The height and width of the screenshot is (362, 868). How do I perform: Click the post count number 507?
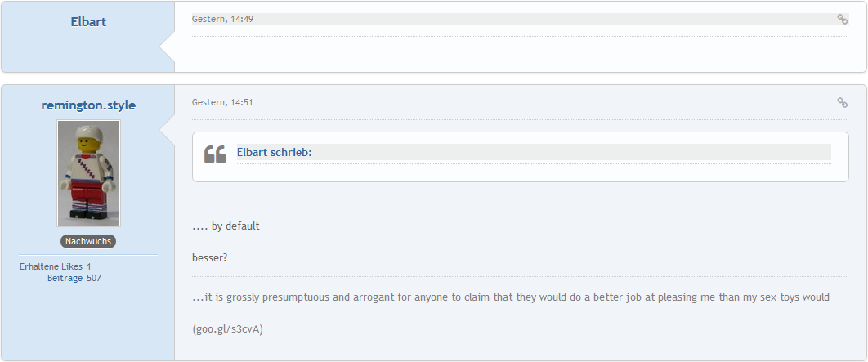tap(94, 278)
